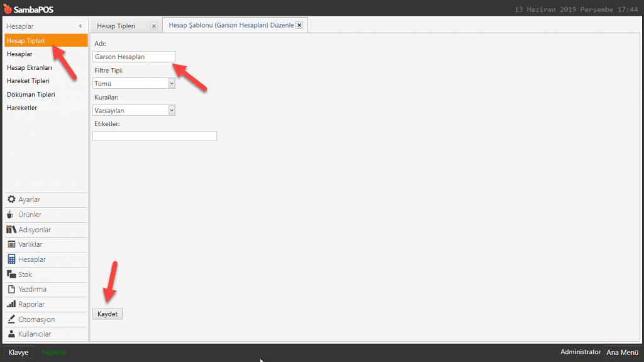Select Hesap Ekranları in the sidebar
Screen dimensions: 644x362
[x=29, y=67]
